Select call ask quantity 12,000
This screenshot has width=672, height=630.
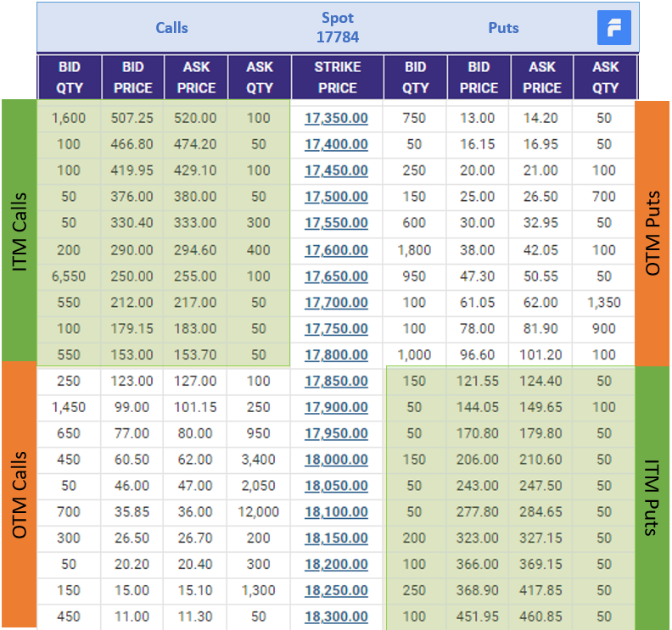click(x=259, y=512)
